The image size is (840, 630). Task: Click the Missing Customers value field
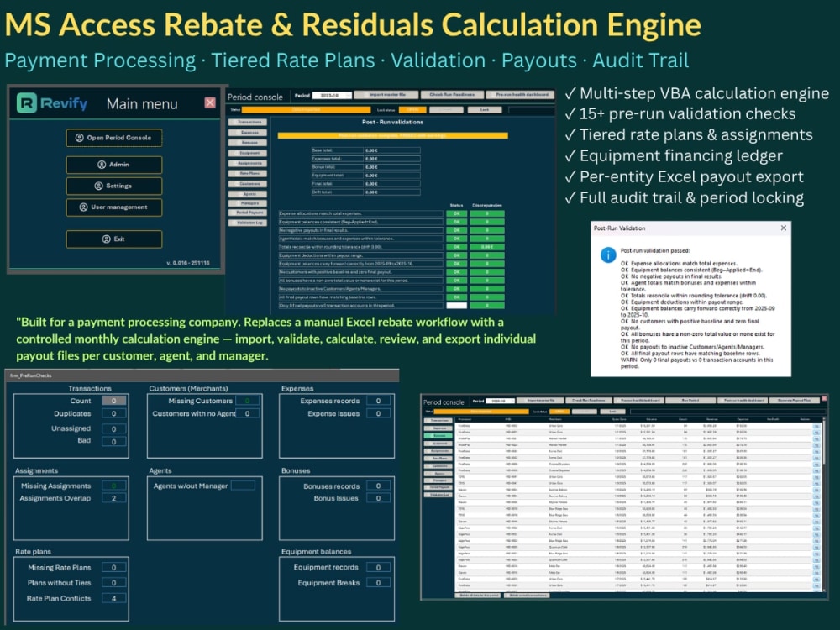[x=247, y=401]
